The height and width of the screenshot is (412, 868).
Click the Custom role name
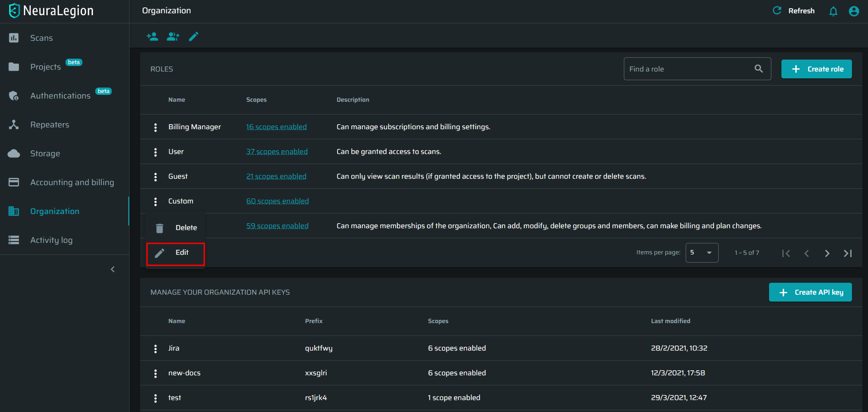180,201
